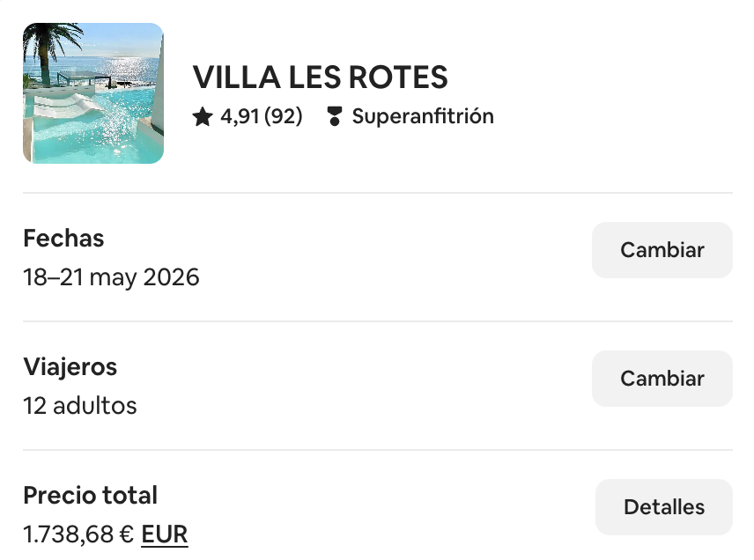Change currency via the EUR link
754x560 pixels.
(x=165, y=534)
